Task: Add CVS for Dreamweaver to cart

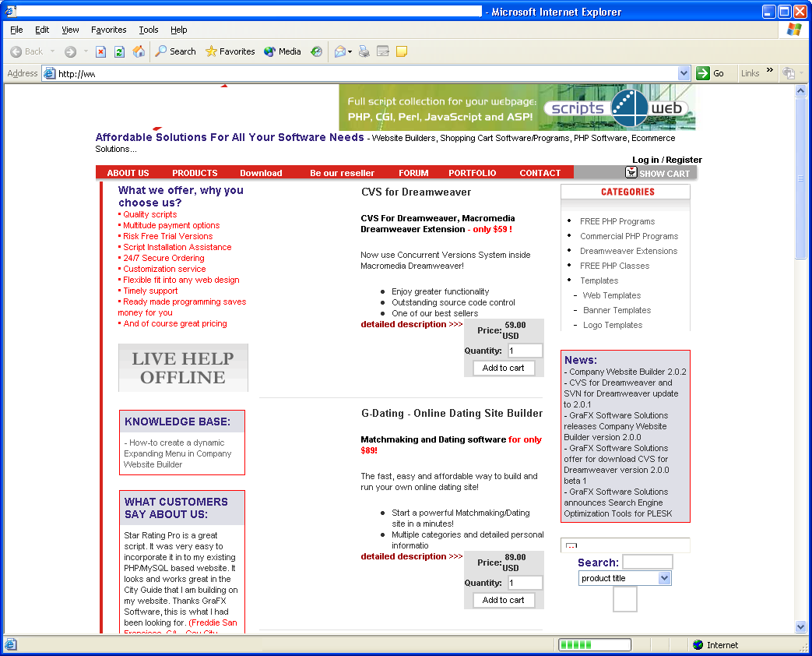Action: tap(504, 368)
